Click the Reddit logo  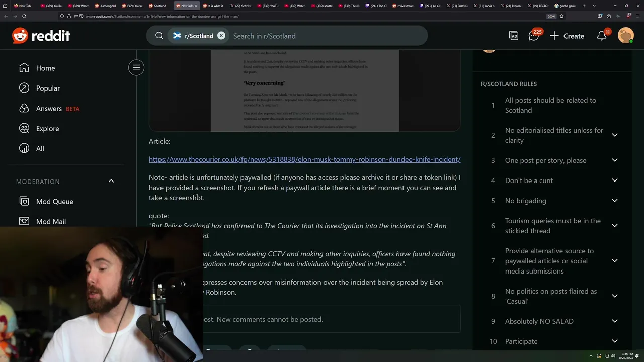[41, 36]
